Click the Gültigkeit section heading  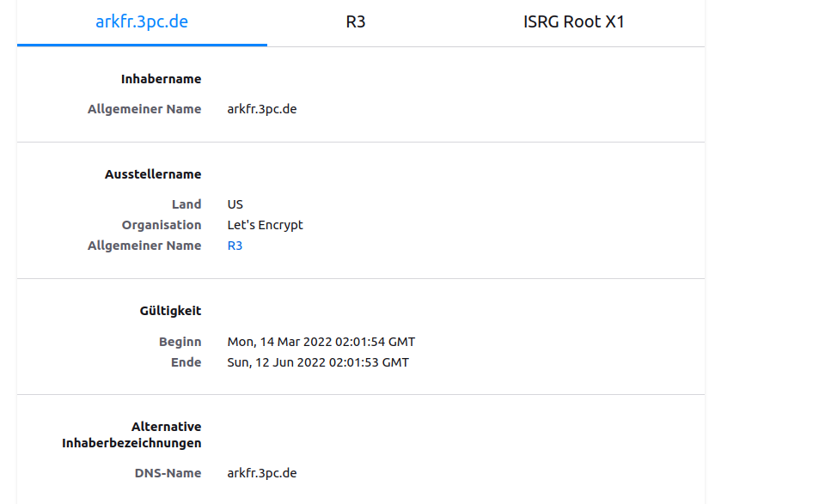point(170,311)
